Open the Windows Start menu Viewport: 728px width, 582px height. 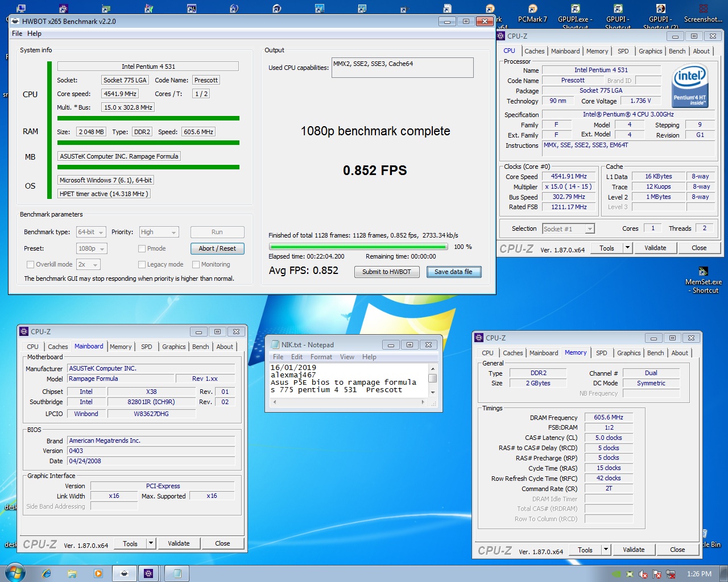click(x=15, y=573)
